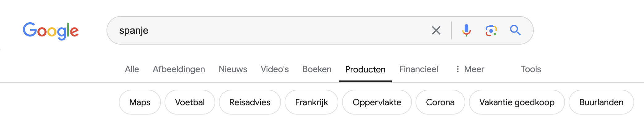Select the Vakantie goedkoop chip

click(517, 102)
